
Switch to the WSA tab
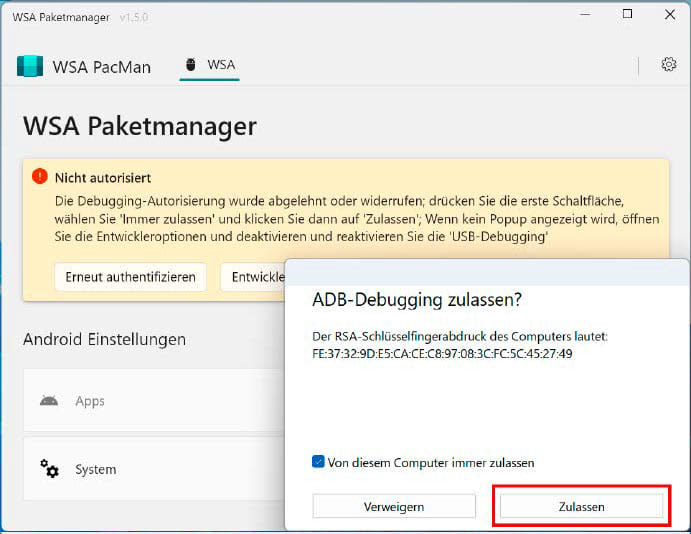coord(210,66)
